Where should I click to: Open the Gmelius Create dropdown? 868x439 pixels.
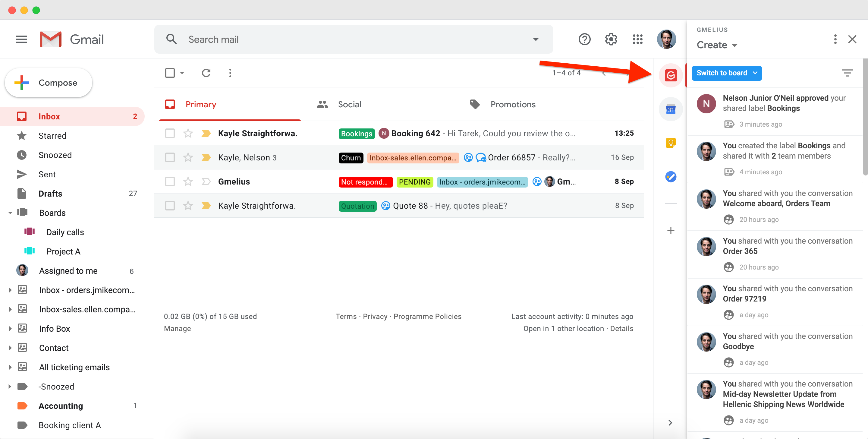coord(717,45)
